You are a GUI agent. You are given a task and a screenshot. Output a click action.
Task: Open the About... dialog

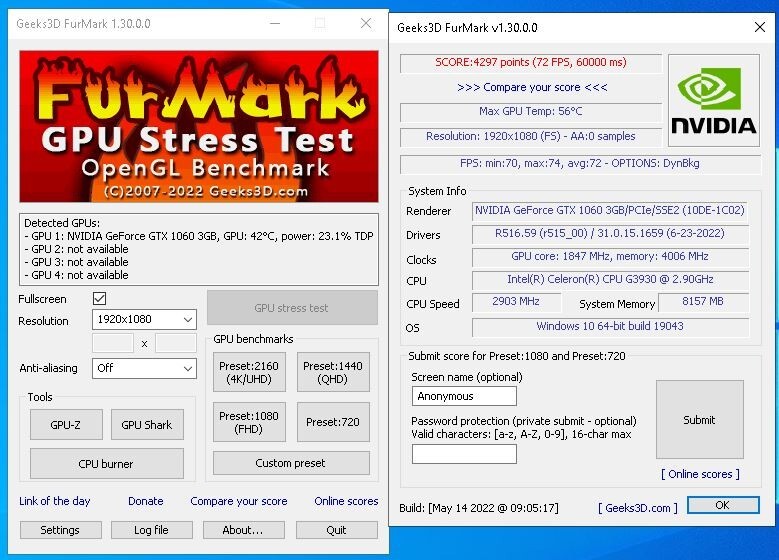coord(243,530)
